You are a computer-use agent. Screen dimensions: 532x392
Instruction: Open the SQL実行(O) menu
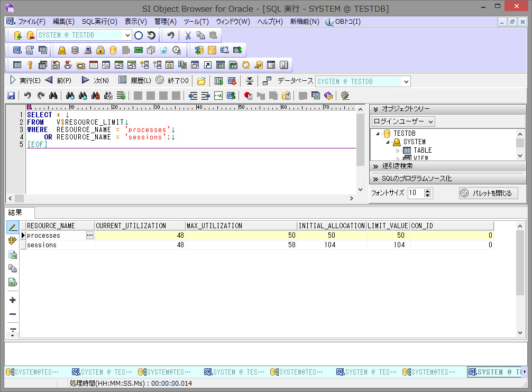[x=99, y=22]
